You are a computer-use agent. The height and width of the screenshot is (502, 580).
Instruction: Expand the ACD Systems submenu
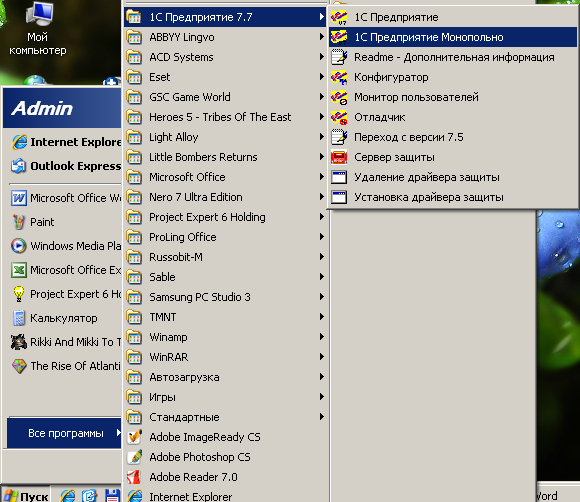point(225,57)
